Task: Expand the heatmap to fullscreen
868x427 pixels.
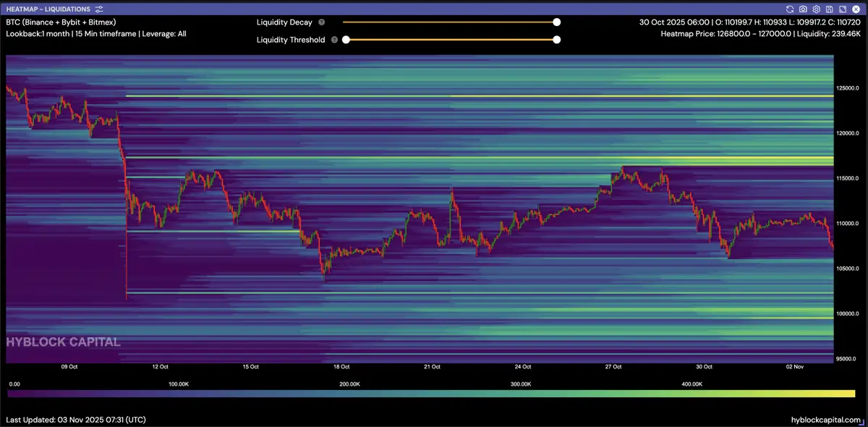Action: (x=842, y=9)
